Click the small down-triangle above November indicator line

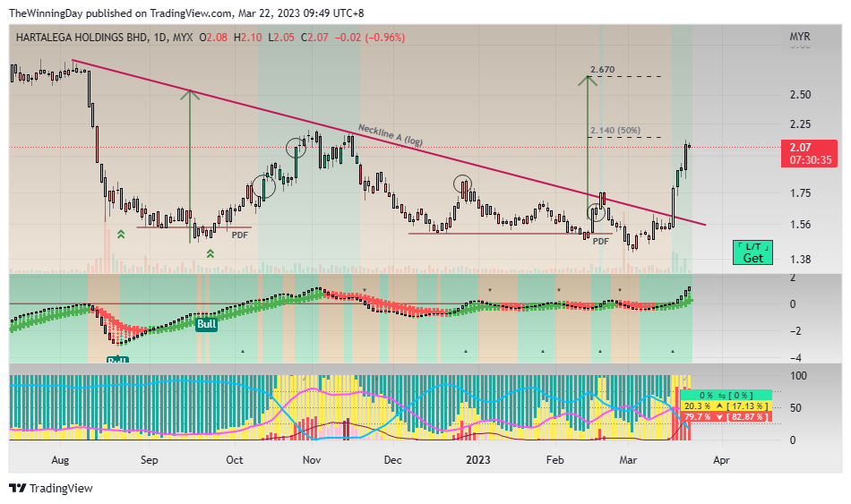(365, 290)
